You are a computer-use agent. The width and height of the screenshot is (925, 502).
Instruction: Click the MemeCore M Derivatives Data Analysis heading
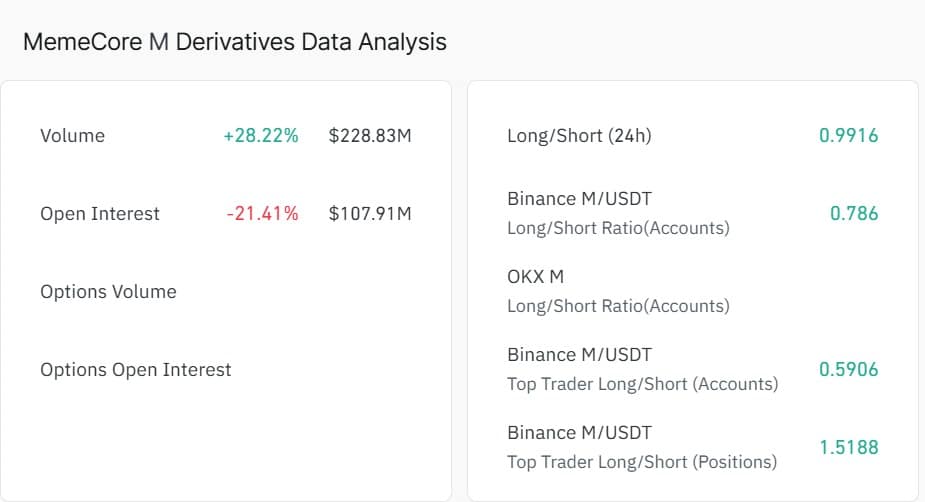coord(234,42)
